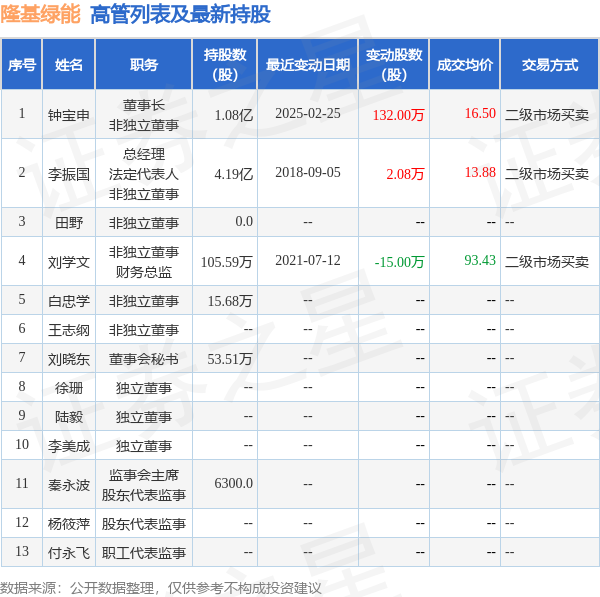Click the 持股数(股) column header
The width and height of the screenshot is (600, 597).
pos(225,64)
